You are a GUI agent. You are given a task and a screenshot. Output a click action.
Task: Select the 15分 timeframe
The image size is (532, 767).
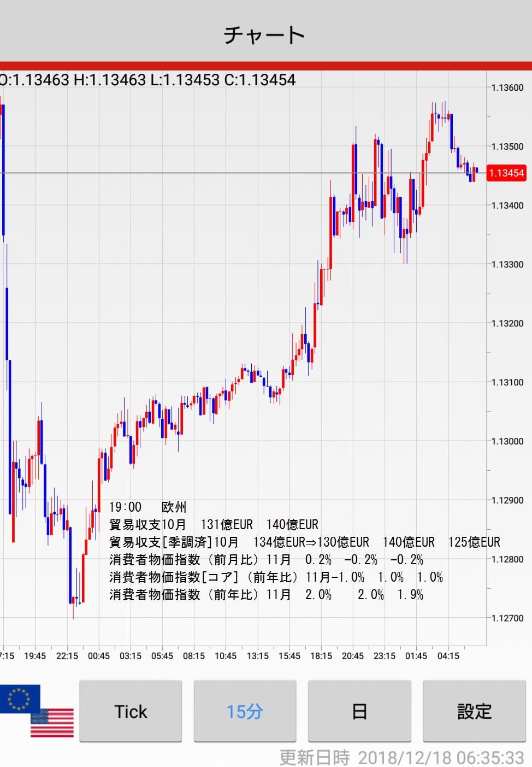pyautogui.click(x=245, y=711)
